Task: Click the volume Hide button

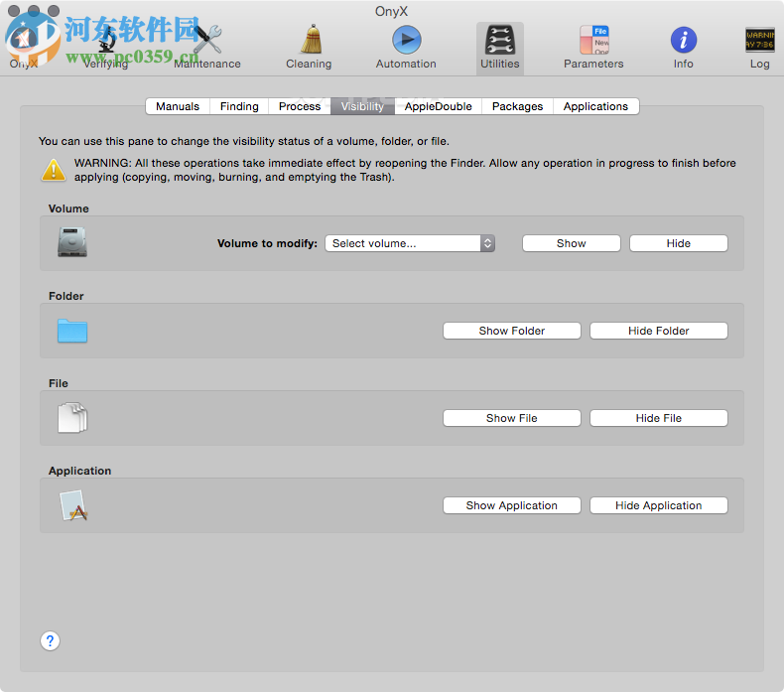Action: pos(679,243)
